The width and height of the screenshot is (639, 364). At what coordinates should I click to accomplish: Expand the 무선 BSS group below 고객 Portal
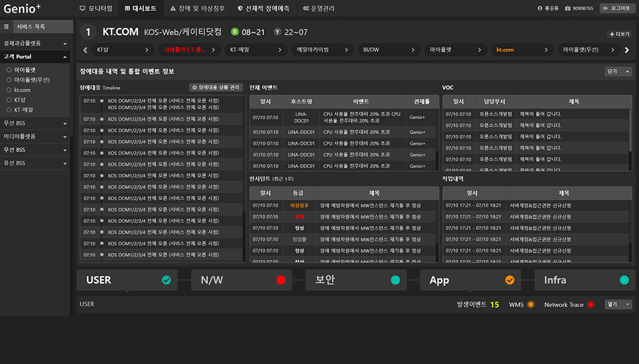(x=35, y=123)
